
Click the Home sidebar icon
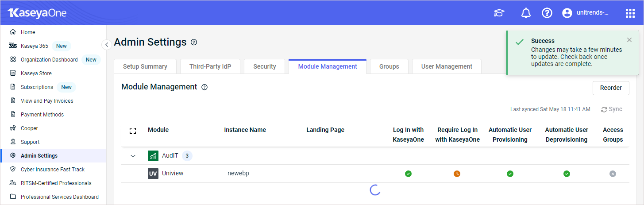[x=13, y=32]
